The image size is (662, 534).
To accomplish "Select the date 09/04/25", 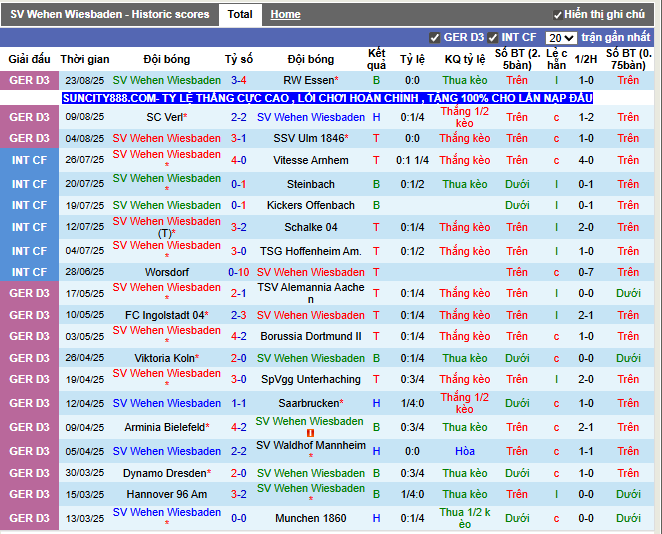I will pyautogui.click(x=84, y=427).
